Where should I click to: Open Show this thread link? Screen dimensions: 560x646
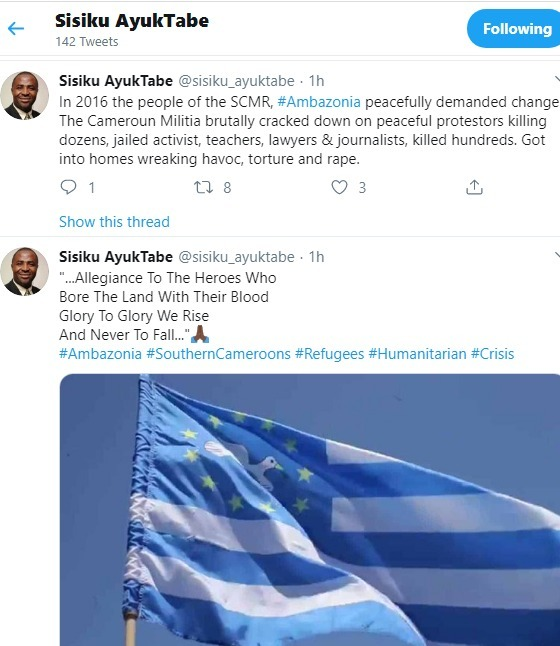click(x=114, y=222)
